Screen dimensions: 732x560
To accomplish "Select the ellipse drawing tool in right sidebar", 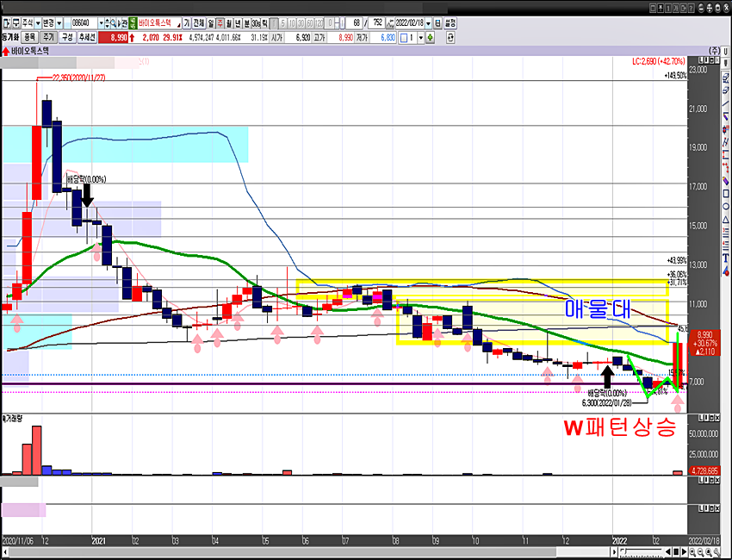I will 726,206.
